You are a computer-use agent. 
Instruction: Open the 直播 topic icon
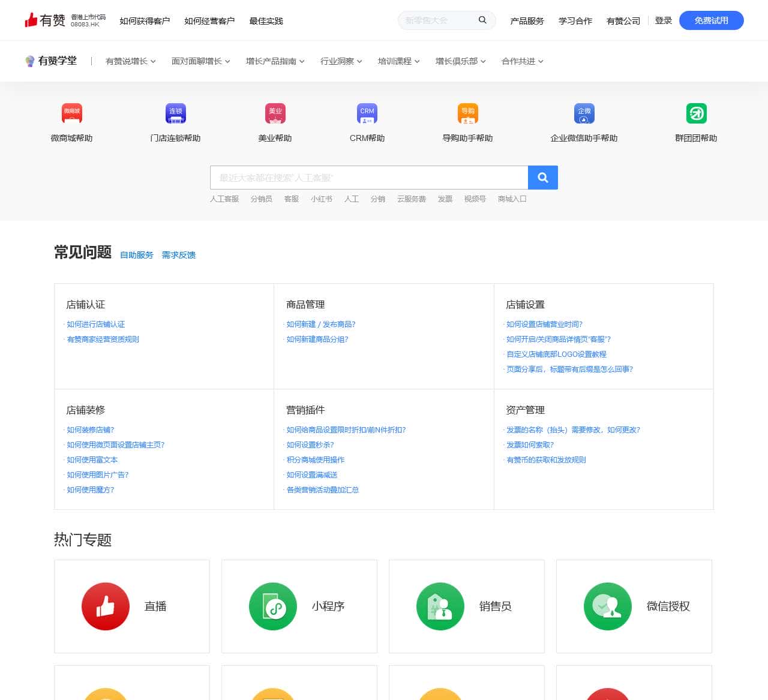click(x=106, y=606)
